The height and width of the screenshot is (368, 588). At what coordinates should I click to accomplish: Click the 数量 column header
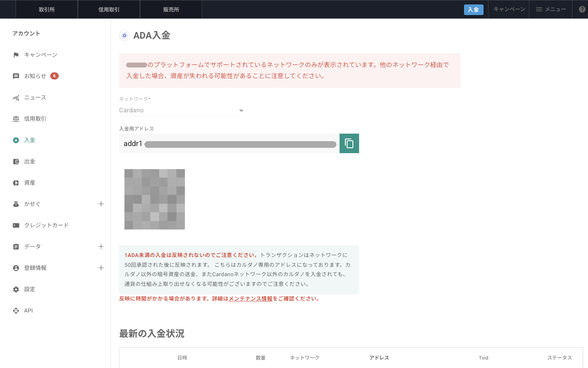click(x=260, y=358)
